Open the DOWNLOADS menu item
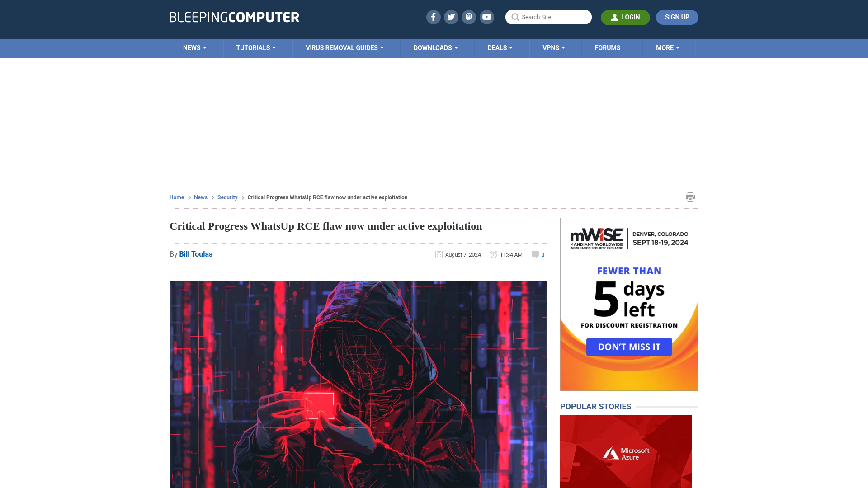 coord(435,47)
